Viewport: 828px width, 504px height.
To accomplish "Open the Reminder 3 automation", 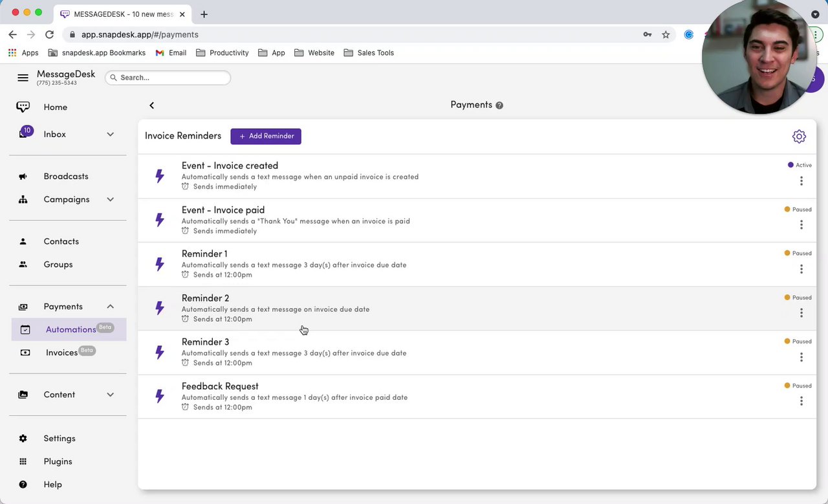I will point(205,342).
